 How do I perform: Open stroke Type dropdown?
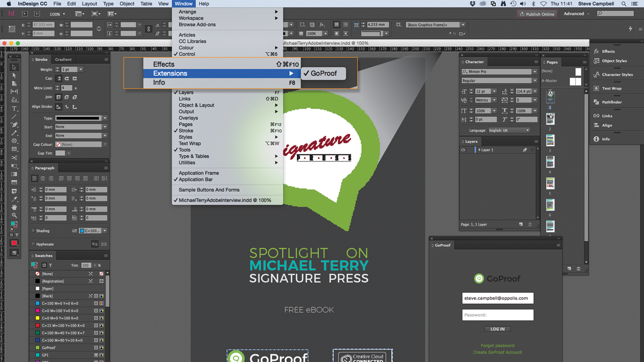click(105, 118)
